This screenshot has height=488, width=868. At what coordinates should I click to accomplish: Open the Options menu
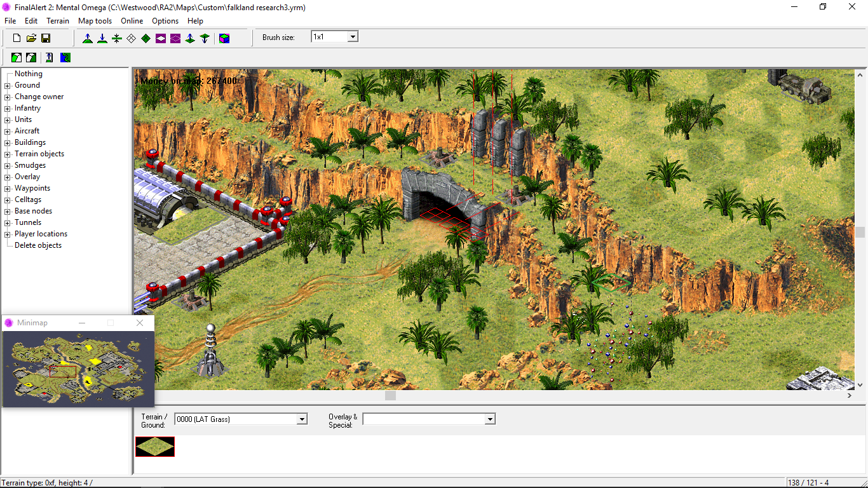point(165,21)
